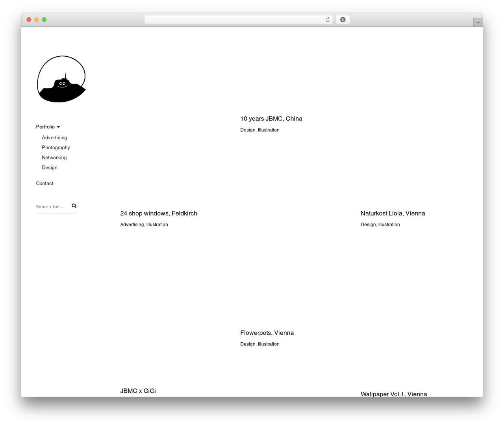
Task: Open the 'Naturkost Liola, Vienna' project
Action: pyautogui.click(x=393, y=213)
